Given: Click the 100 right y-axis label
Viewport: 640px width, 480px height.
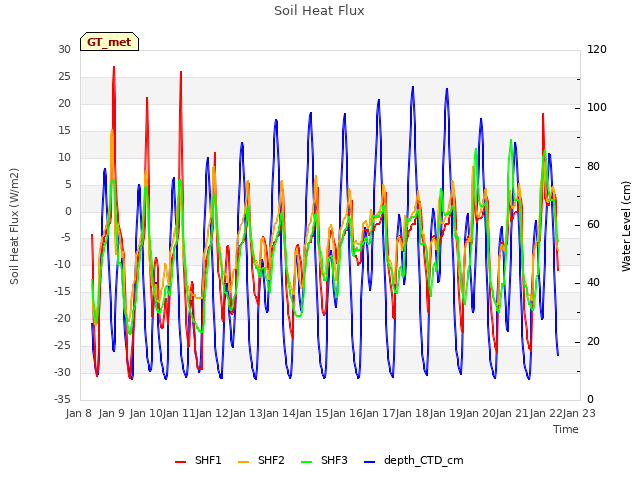Looking at the screenshot, I should coord(597,108).
